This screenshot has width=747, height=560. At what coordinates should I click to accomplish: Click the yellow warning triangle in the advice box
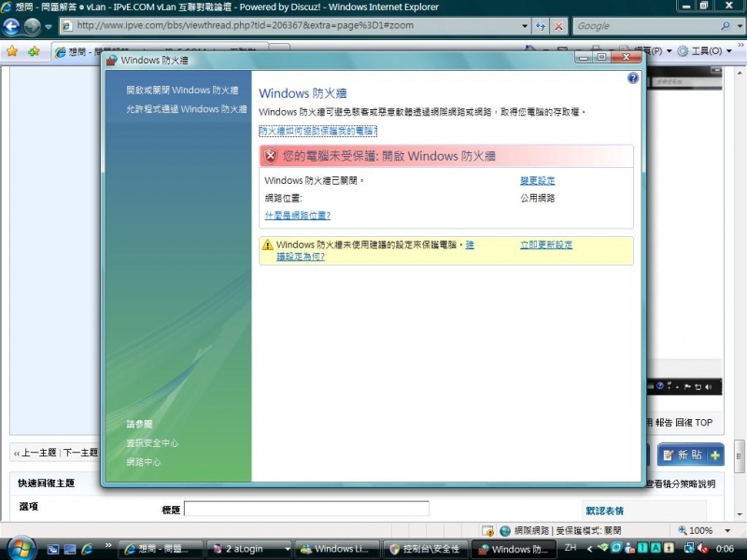(270, 244)
